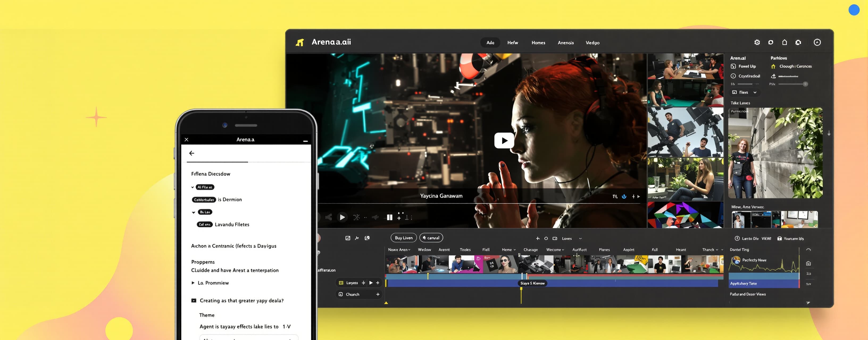Click the Chasage column header

(x=530, y=249)
